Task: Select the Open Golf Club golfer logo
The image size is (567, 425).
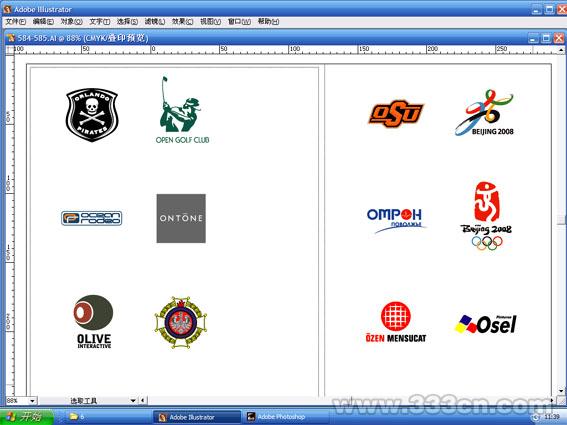Action: (x=182, y=110)
